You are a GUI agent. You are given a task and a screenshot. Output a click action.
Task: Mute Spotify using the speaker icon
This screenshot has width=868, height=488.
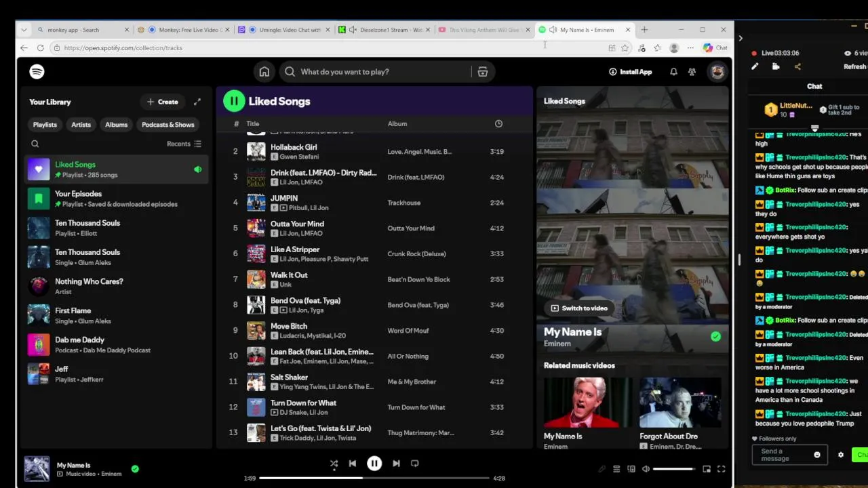coord(646,469)
